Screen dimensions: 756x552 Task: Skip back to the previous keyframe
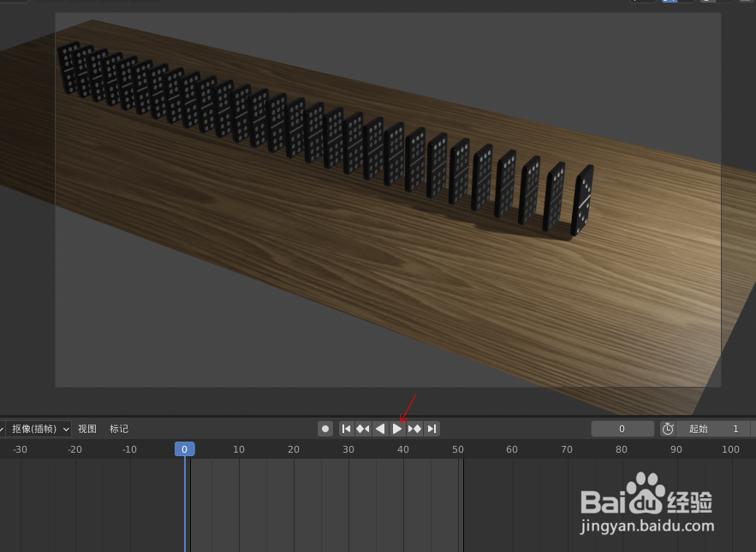363,429
